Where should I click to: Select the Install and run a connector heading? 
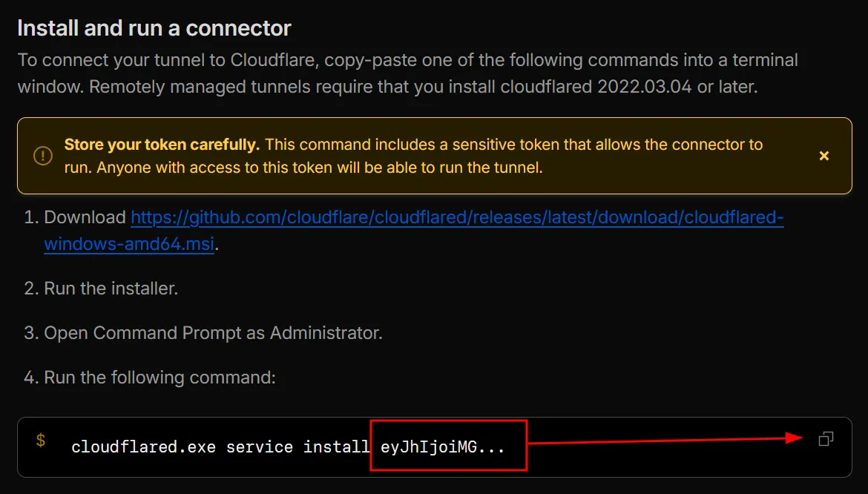pyautogui.click(x=154, y=28)
